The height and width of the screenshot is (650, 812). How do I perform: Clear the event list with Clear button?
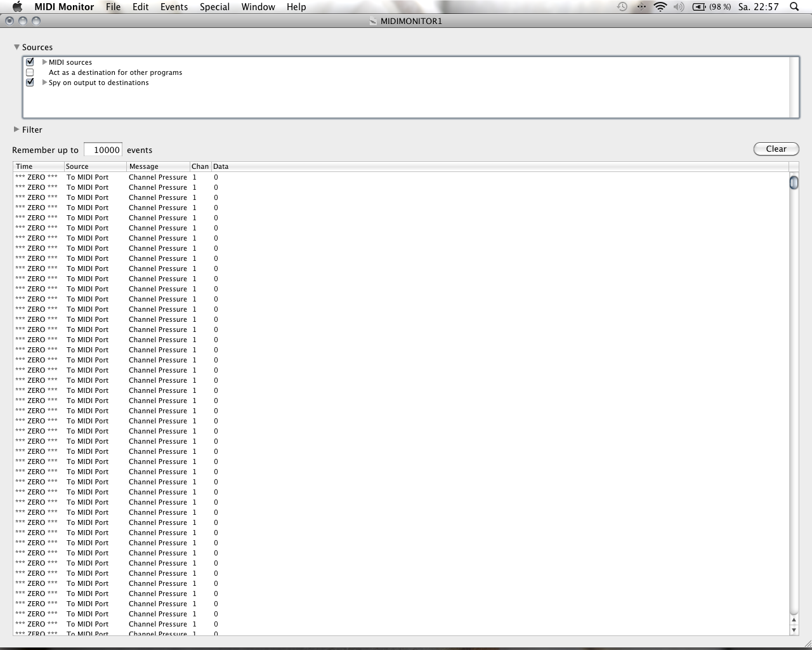pyautogui.click(x=776, y=149)
